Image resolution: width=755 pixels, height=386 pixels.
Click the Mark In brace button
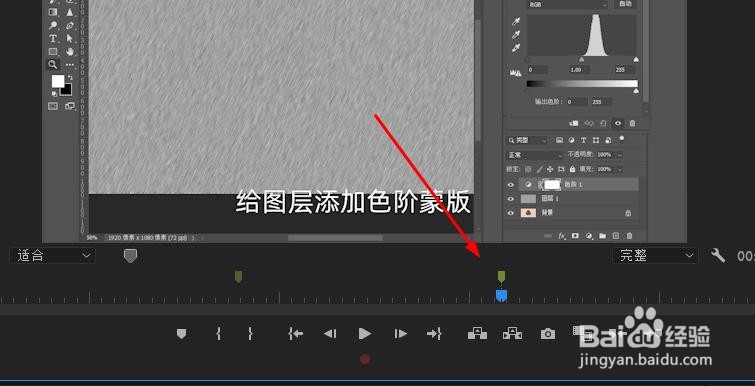(219, 334)
